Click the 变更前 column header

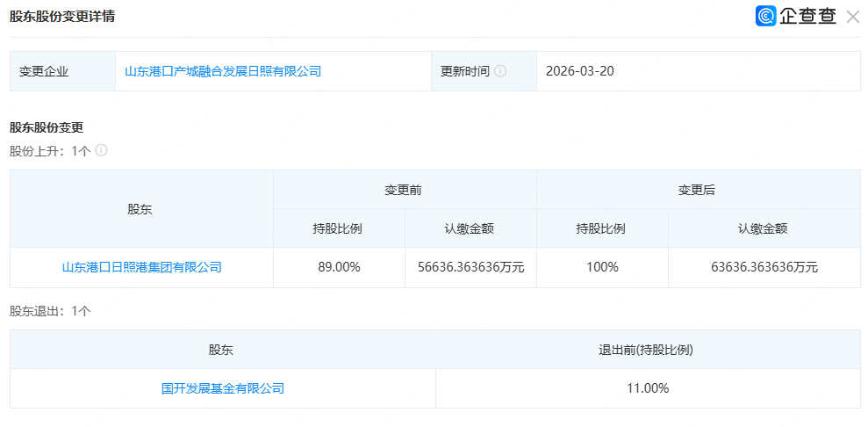point(405,190)
